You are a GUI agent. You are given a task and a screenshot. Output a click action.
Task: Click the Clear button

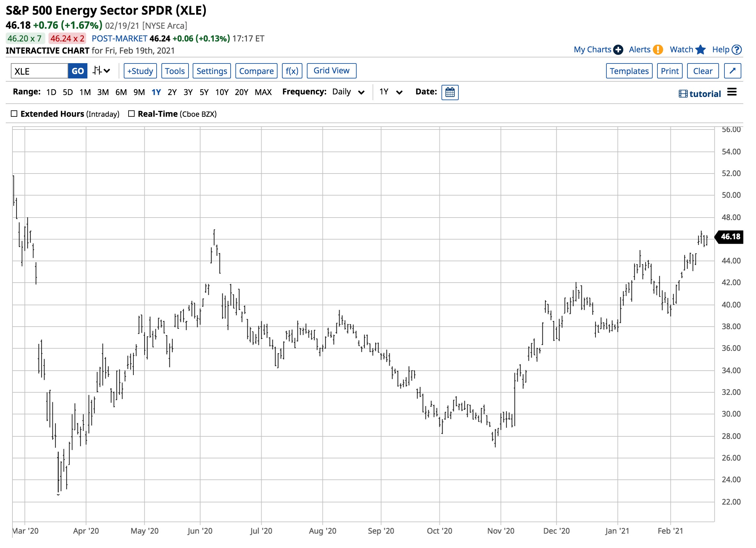[x=703, y=71]
